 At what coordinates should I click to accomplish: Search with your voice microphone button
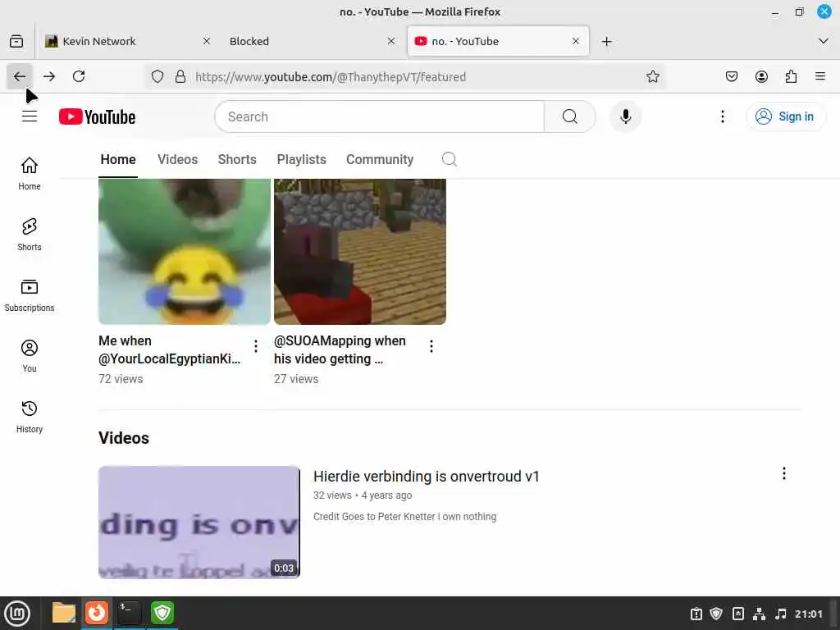point(625,116)
